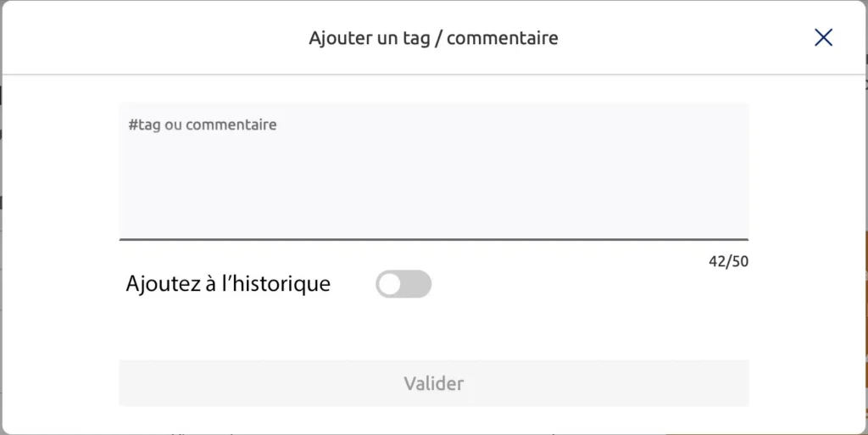Image resolution: width=868 pixels, height=435 pixels.
Task: Switch on the historique slider knob
Action: 390,284
